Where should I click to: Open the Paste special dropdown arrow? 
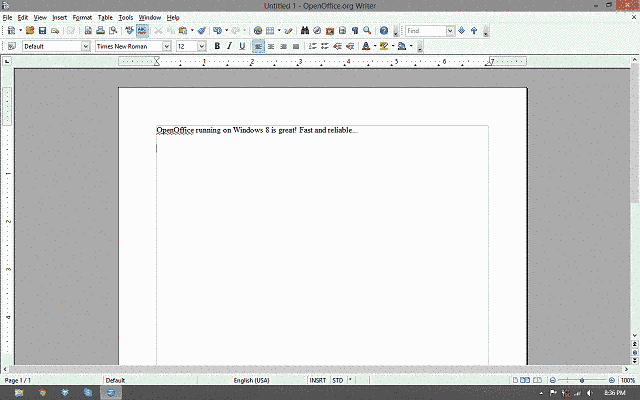tap(192, 31)
